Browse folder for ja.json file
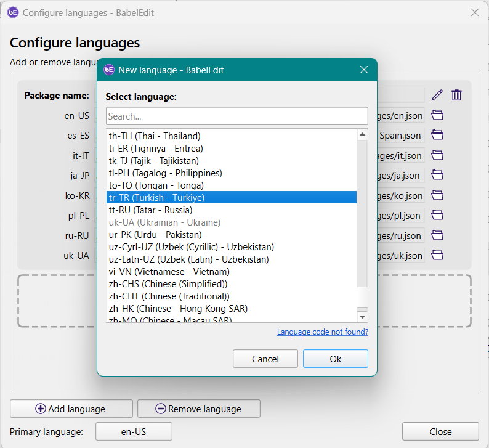The height and width of the screenshot is (448, 489). pyautogui.click(x=437, y=176)
